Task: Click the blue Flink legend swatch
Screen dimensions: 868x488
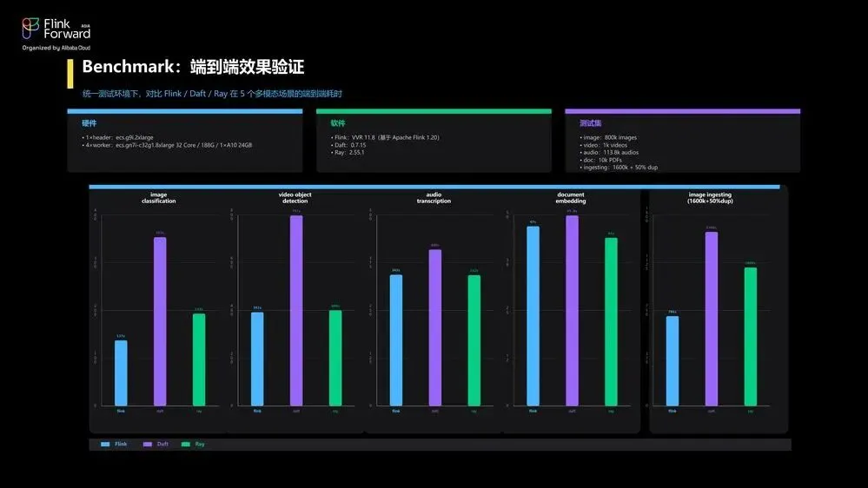Action: tap(105, 444)
